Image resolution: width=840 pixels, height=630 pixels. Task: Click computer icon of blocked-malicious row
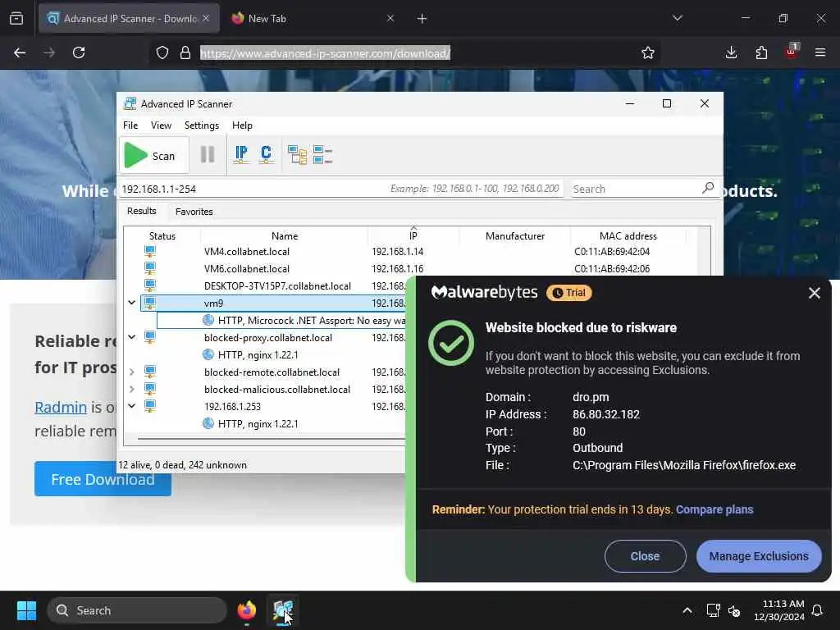click(150, 388)
